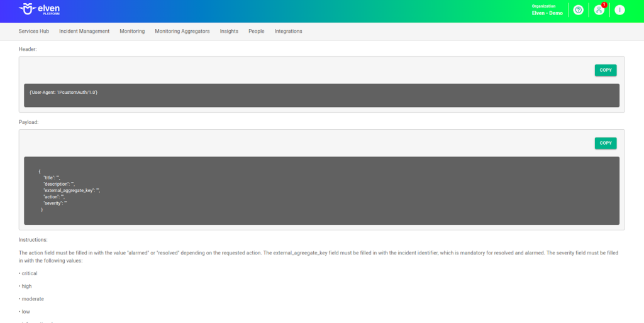Open the Services Hub menu
This screenshot has height=323, width=644.
pos(34,31)
